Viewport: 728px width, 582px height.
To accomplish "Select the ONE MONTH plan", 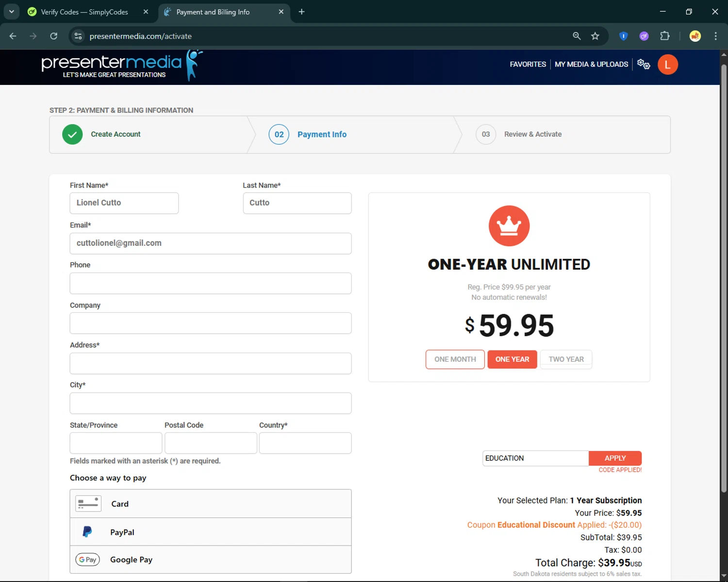I will (x=455, y=359).
